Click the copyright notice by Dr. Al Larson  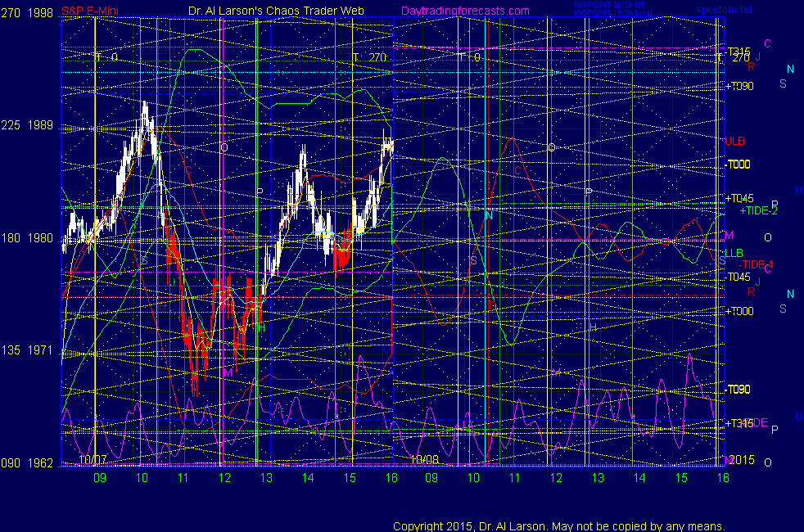click(559, 526)
